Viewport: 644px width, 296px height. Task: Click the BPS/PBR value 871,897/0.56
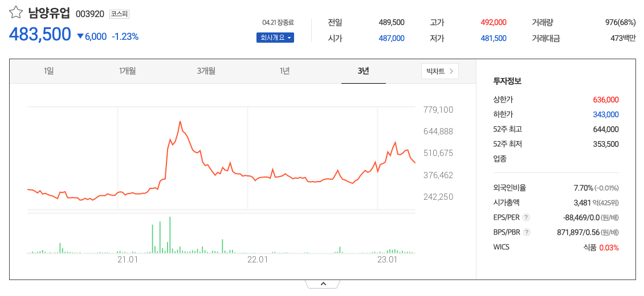578,232
